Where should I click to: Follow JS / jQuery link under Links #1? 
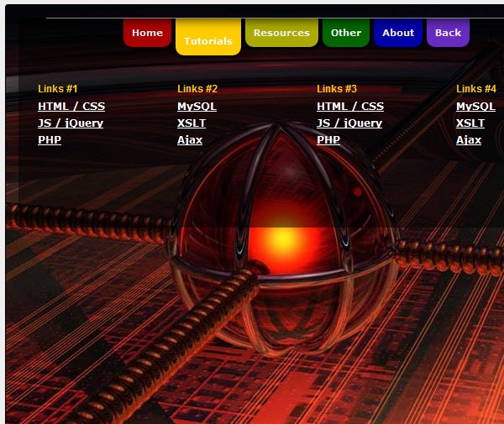71,123
